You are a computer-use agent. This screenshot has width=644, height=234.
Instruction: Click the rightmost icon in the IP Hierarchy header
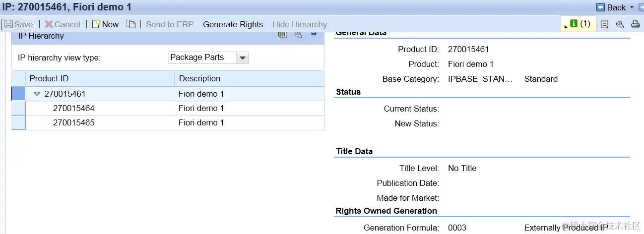click(314, 34)
